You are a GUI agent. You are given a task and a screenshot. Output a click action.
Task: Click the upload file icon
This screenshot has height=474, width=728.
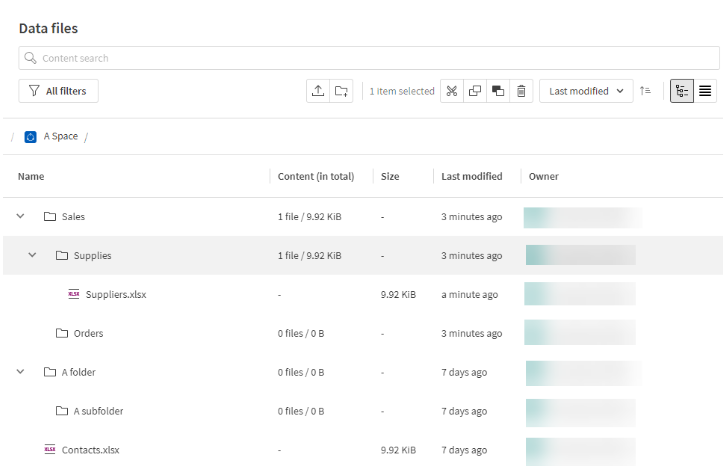click(318, 91)
